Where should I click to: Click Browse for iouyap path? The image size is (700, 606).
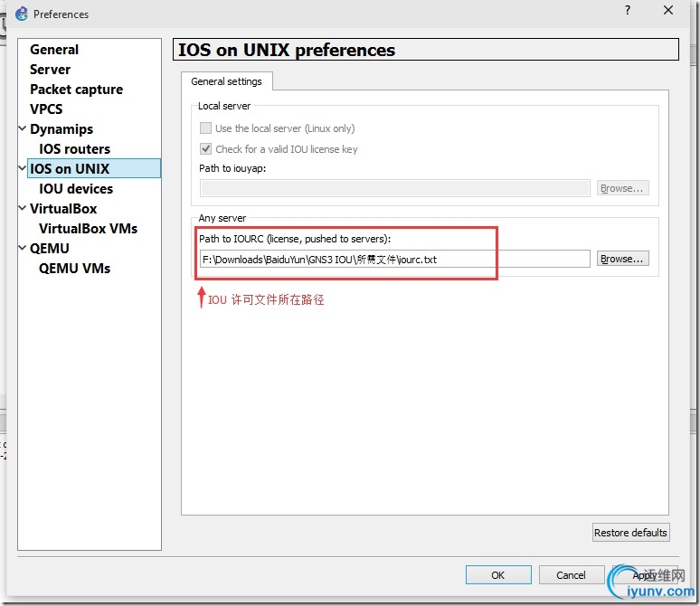click(x=622, y=188)
